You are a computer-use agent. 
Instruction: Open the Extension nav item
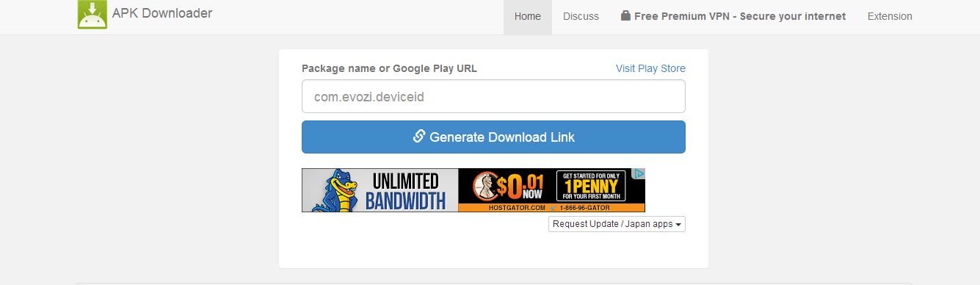tap(890, 16)
